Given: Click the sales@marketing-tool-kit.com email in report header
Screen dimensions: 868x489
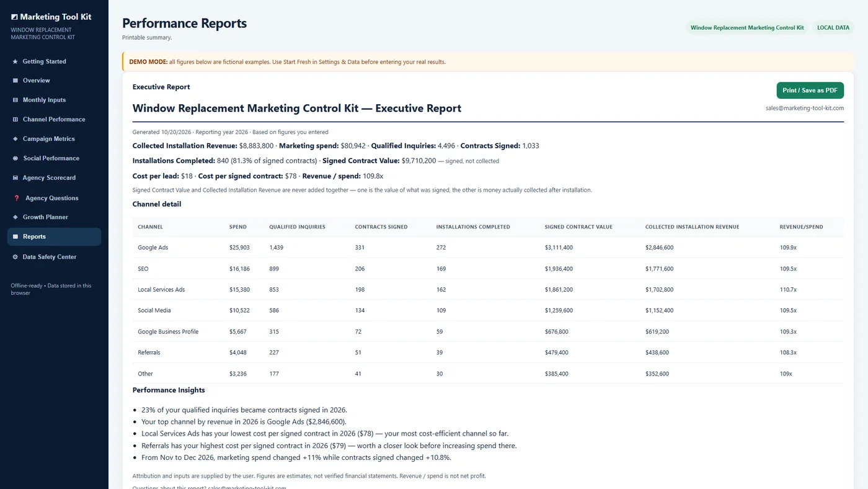Looking at the screenshot, I should [805, 108].
